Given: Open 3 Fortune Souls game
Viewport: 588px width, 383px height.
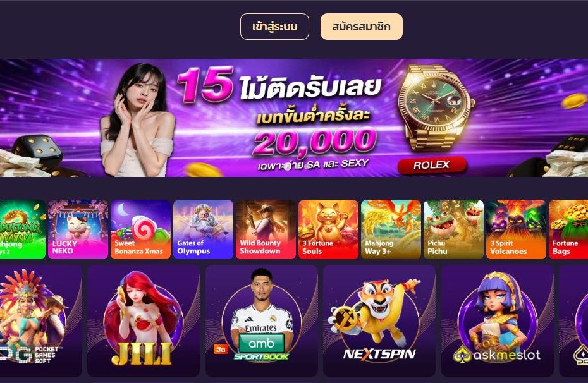Looking at the screenshot, I should pyautogui.click(x=329, y=229).
